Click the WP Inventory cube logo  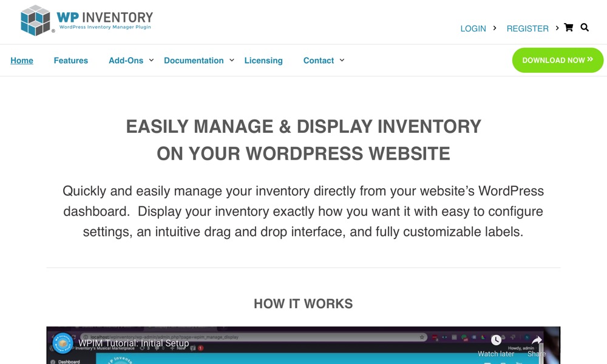tap(35, 21)
